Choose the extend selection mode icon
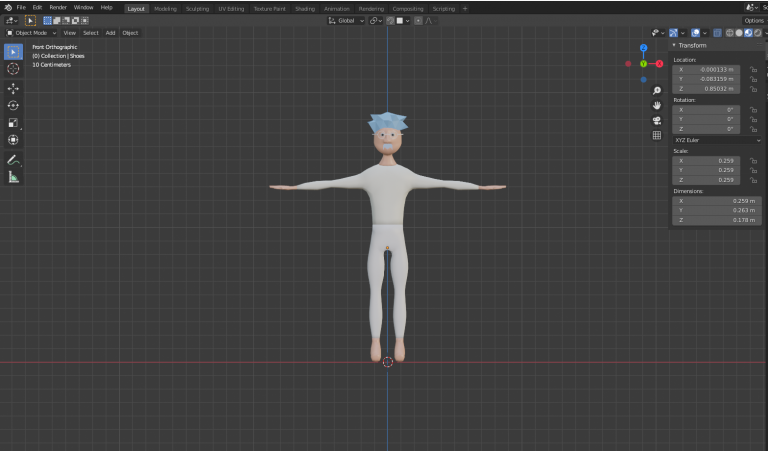The width and height of the screenshot is (768, 451). (x=57, y=21)
